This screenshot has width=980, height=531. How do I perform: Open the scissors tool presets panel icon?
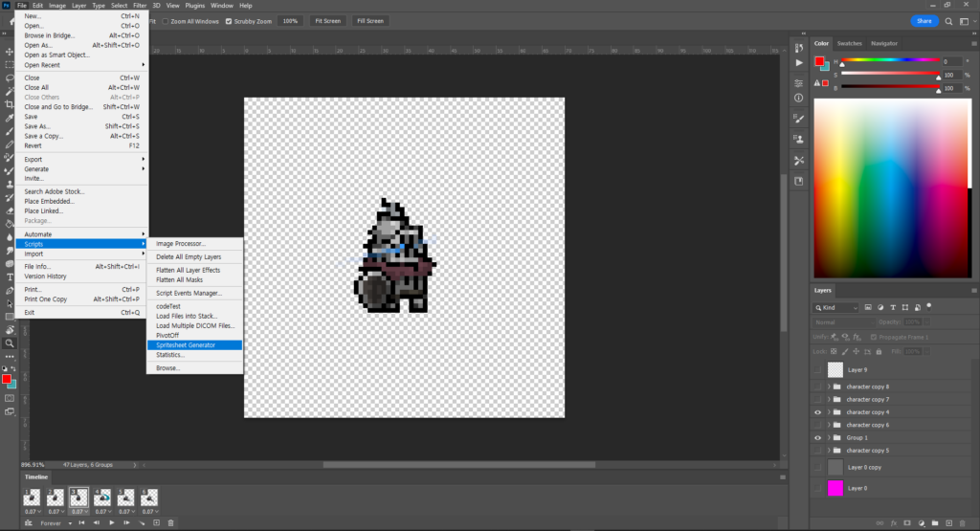coord(799,161)
